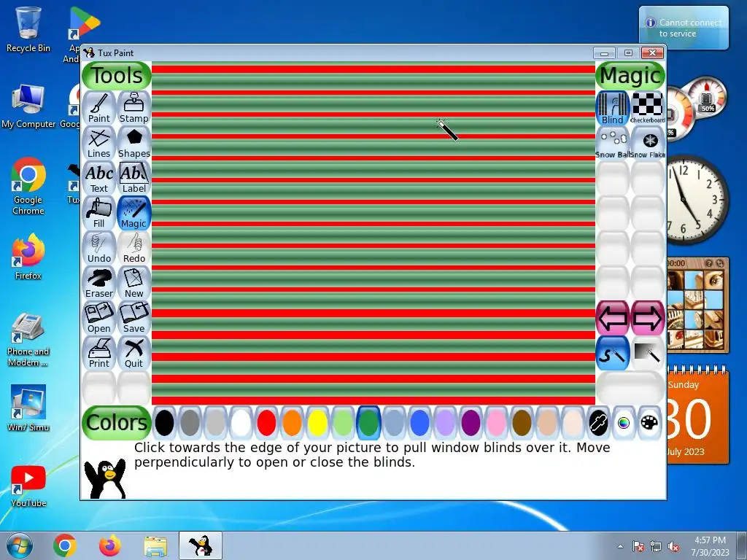The width and height of the screenshot is (747, 560).
Task: Pick the light green color swatch
Action: pyautogui.click(x=343, y=422)
